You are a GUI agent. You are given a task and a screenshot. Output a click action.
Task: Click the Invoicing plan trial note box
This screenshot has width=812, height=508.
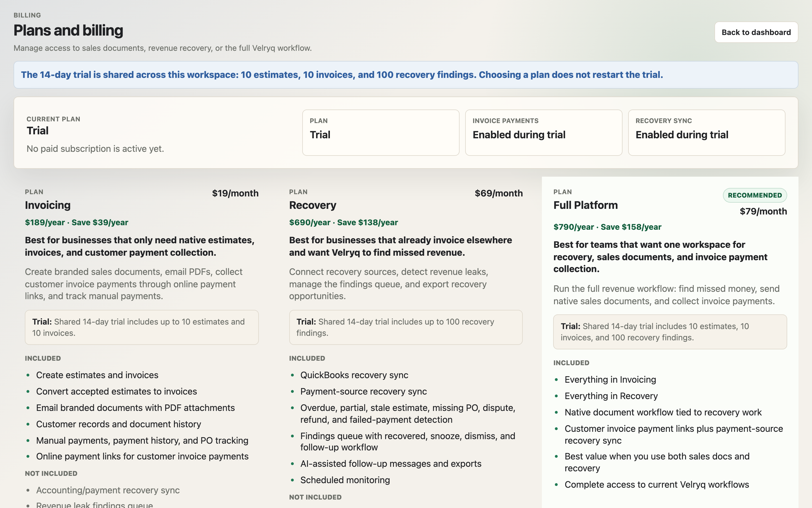(x=142, y=327)
